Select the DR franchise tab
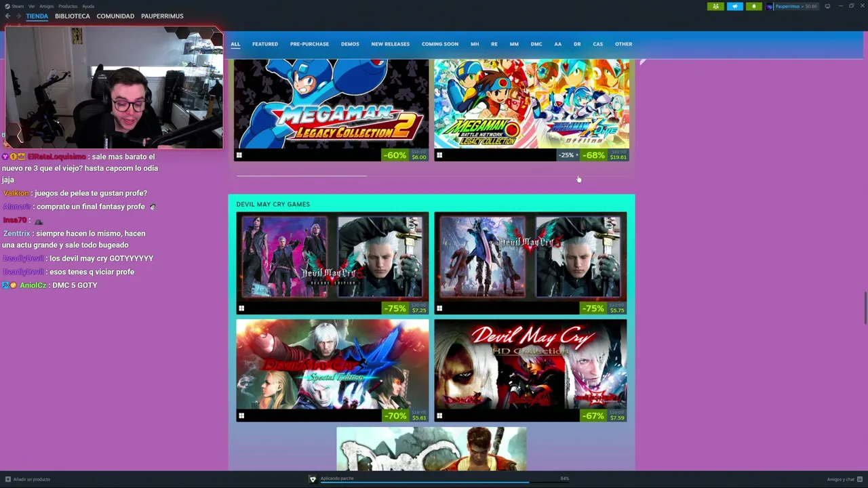This screenshot has height=488, width=868. pos(577,44)
